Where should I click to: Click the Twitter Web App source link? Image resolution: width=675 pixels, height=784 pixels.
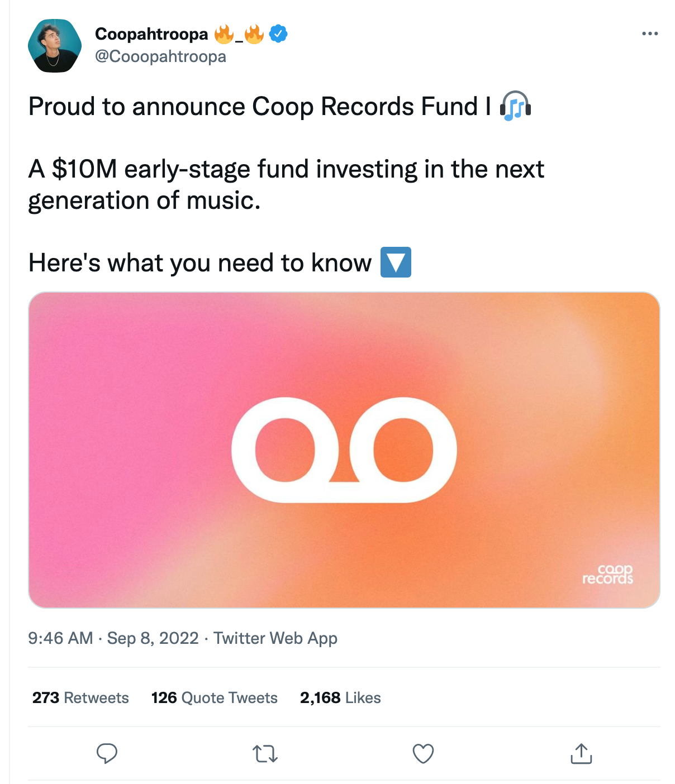275,638
